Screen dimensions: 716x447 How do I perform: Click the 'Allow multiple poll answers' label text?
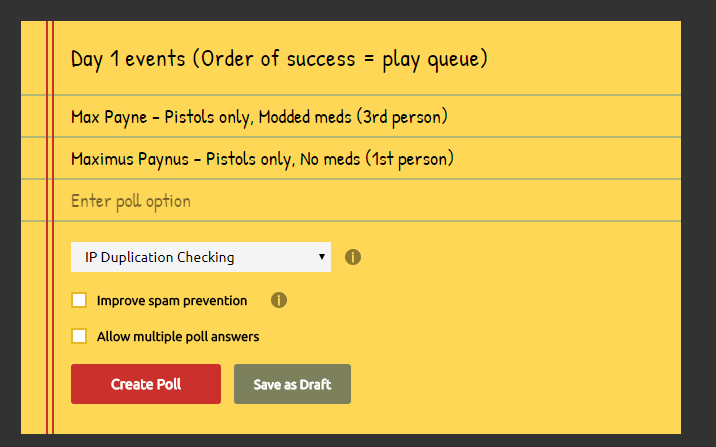(x=178, y=337)
